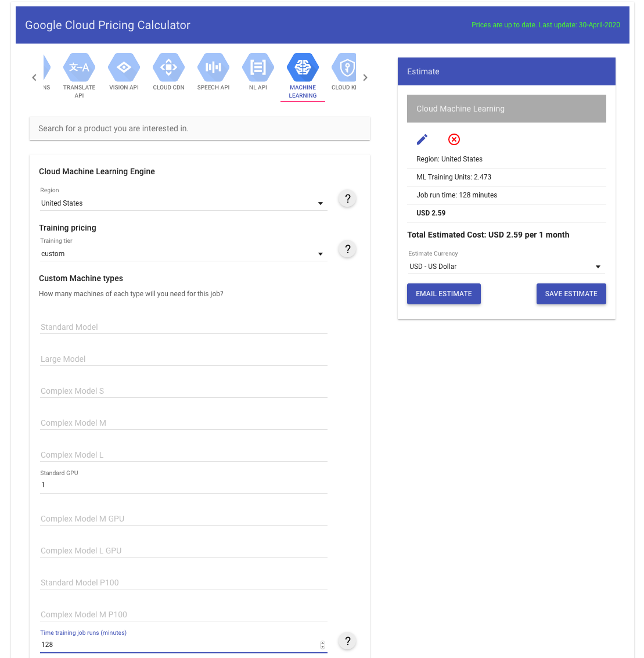Screen dimensions: 644x658
Task: Edit the Cloud Machine Learning estimate
Action: pyautogui.click(x=422, y=139)
